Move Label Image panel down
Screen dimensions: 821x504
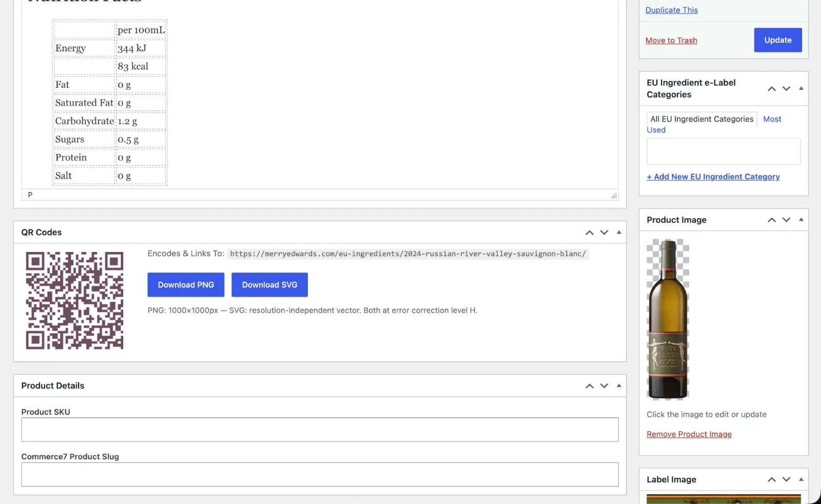click(x=786, y=479)
